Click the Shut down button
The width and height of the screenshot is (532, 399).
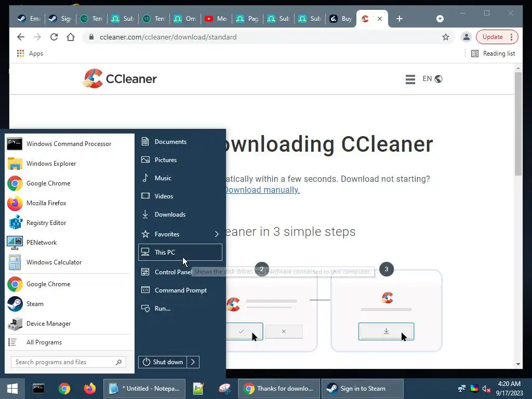(163, 362)
